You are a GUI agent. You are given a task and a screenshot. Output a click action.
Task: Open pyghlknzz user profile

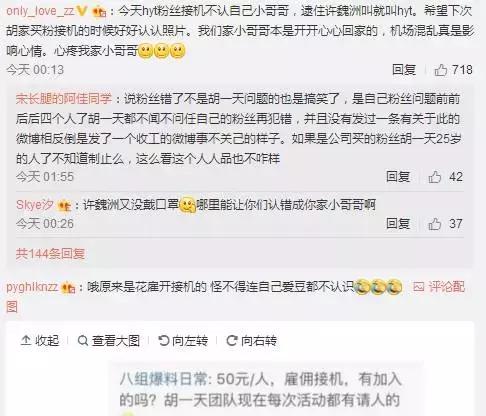pyautogui.click(x=32, y=287)
